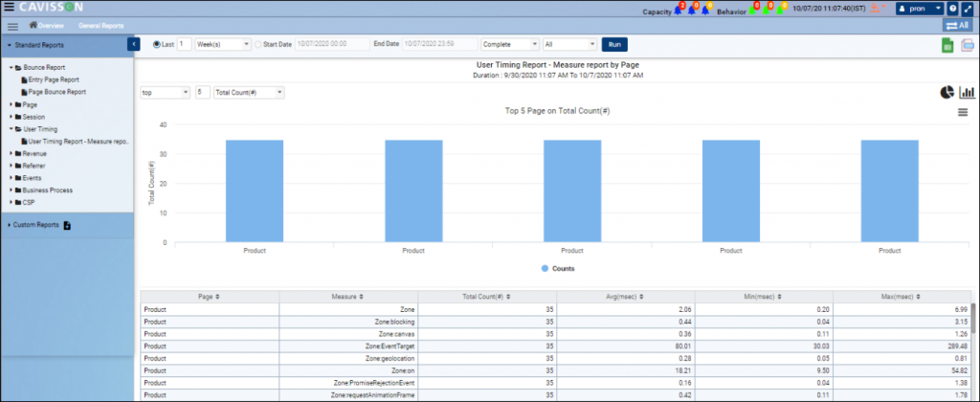Click the fullscreen expand icon
The width and height of the screenshot is (980, 402).
pyautogui.click(x=967, y=9)
